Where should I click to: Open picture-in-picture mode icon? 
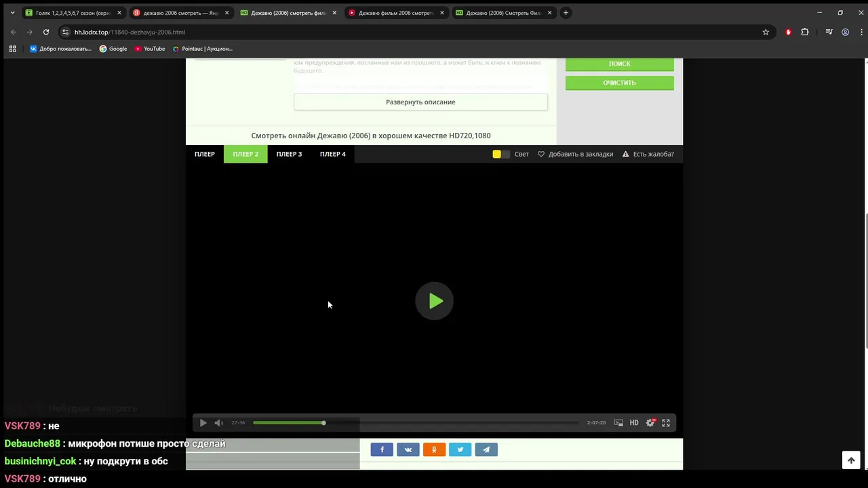click(618, 423)
